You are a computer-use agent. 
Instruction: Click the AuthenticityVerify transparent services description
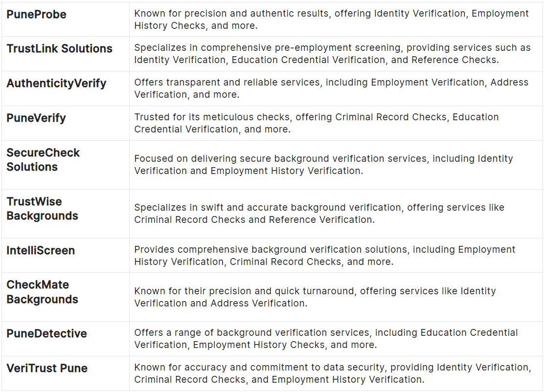point(331,88)
